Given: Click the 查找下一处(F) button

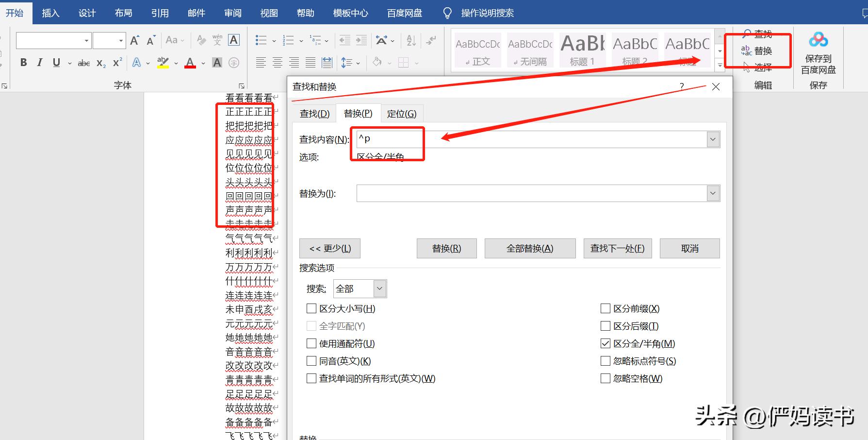Looking at the screenshot, I should (x=617, y=248).
